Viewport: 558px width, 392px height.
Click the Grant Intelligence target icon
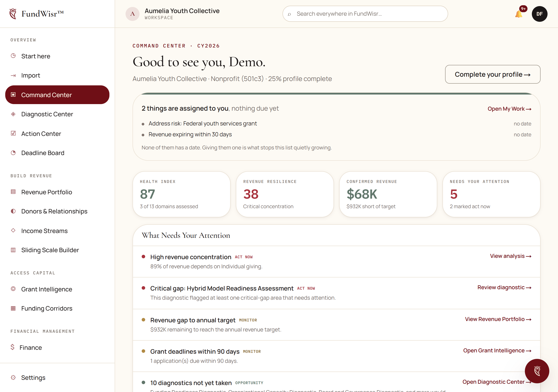13,289
